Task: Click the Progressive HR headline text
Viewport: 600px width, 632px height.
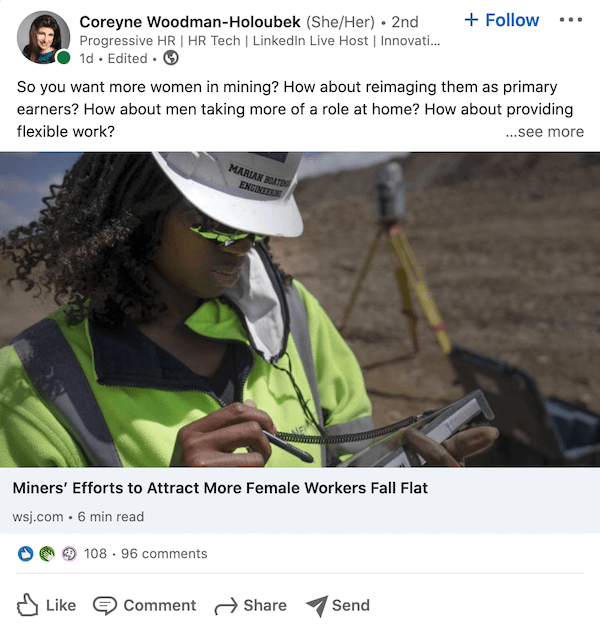Action: click(260, 41)
